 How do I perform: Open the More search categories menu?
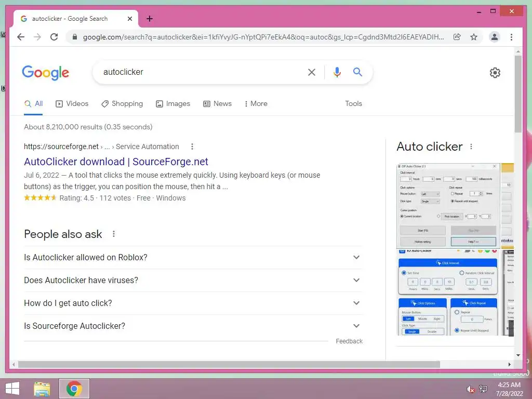pos(256,104)
